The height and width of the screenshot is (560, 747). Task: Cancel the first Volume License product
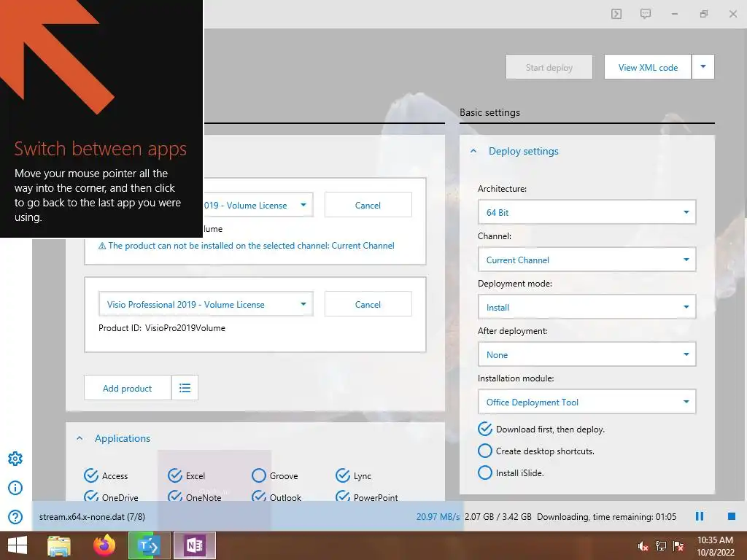tap(368, 205)
